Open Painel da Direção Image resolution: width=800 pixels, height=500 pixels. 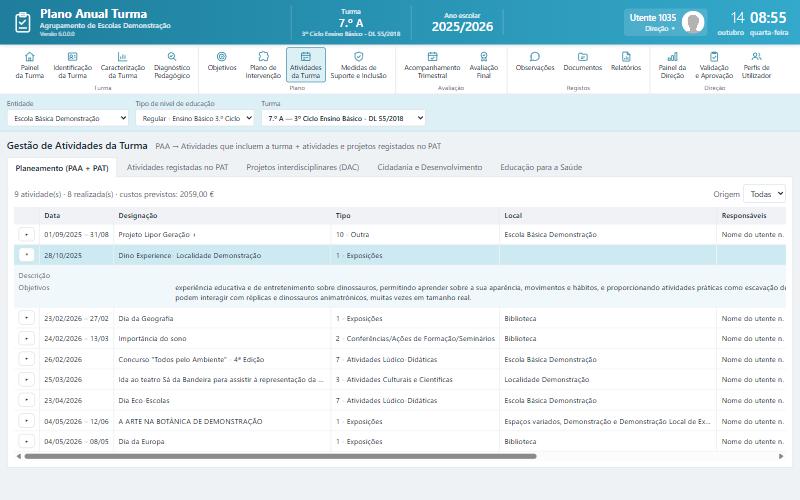pos(672,65)
